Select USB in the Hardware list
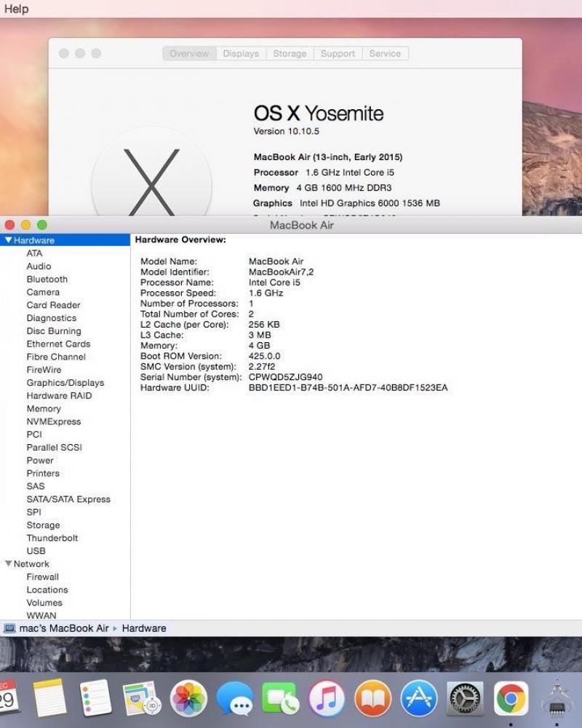Screen dimensions: 582x728 pyautogui.click(x=36, y=552)
